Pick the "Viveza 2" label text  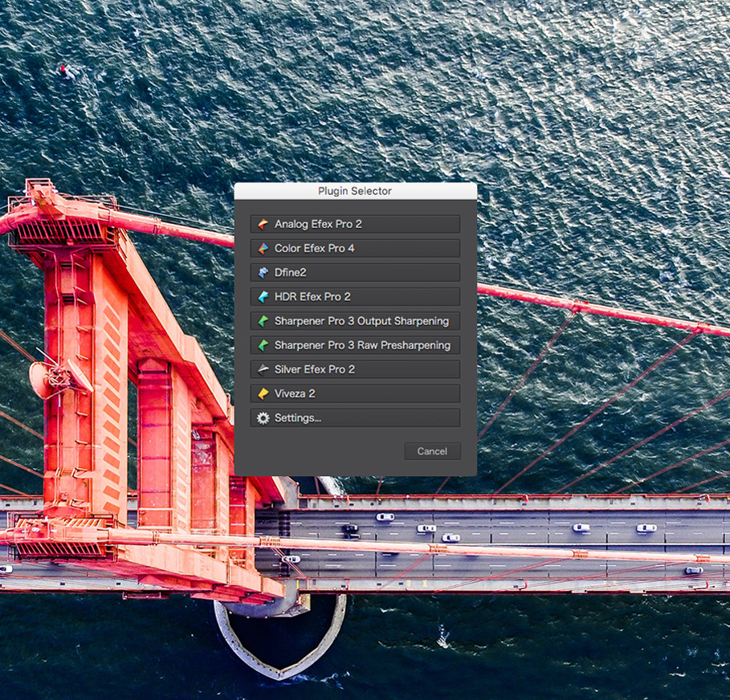coord(295,393)
